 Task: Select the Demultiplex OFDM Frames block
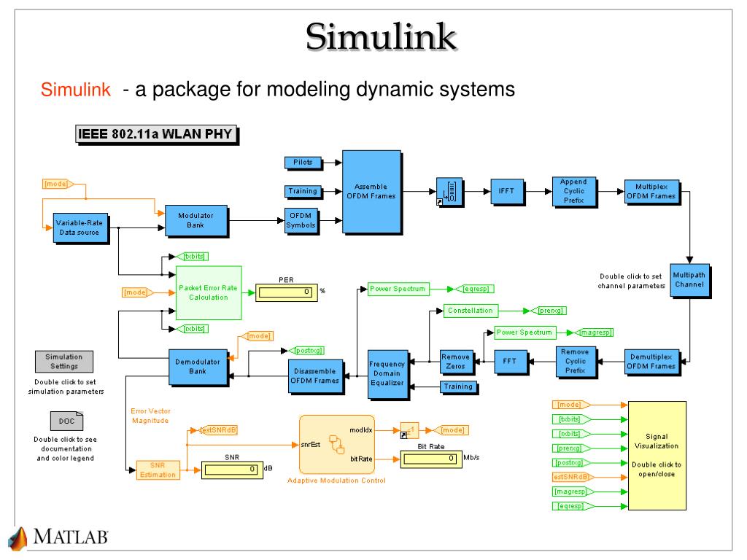tap(651, 362)
